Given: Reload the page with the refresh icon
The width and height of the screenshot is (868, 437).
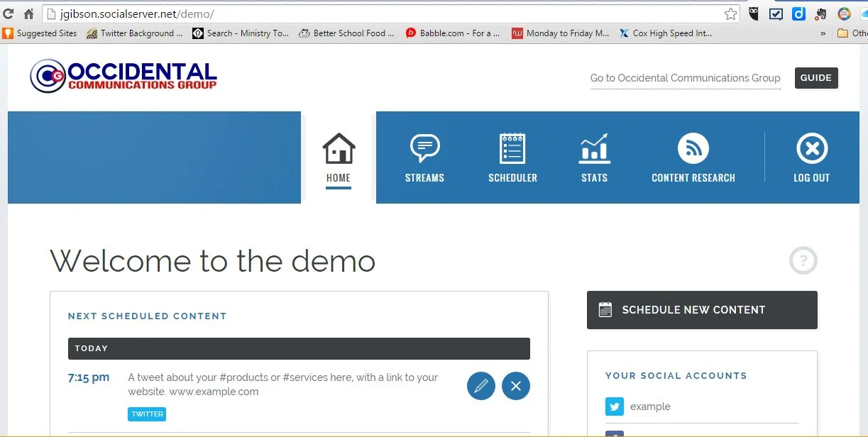Looking at the screenshot, I should tap(9, 13).
